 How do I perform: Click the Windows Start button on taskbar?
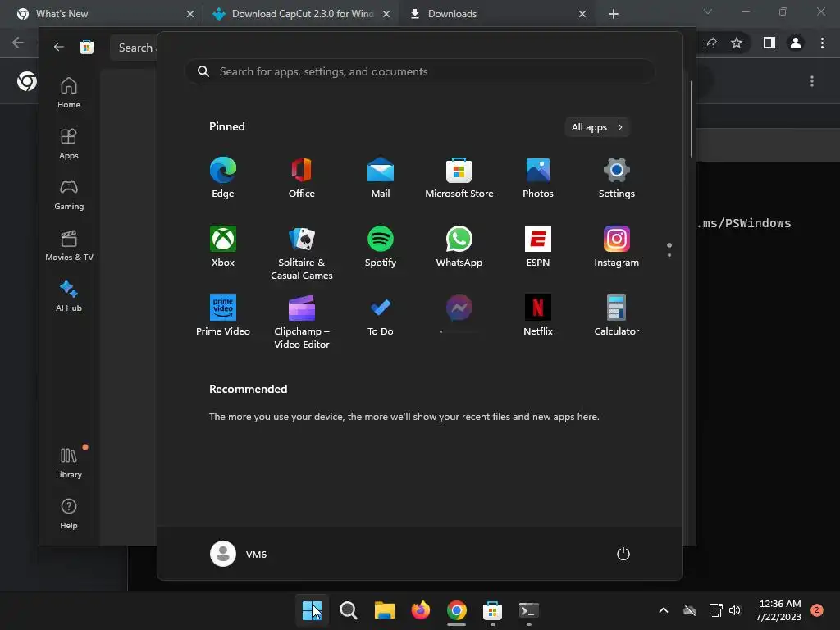coord(312,610)
